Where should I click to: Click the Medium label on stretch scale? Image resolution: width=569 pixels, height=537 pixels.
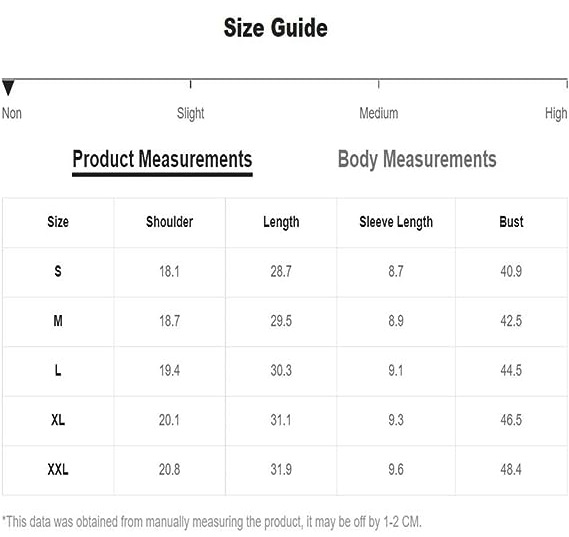(x=378, y=113)
